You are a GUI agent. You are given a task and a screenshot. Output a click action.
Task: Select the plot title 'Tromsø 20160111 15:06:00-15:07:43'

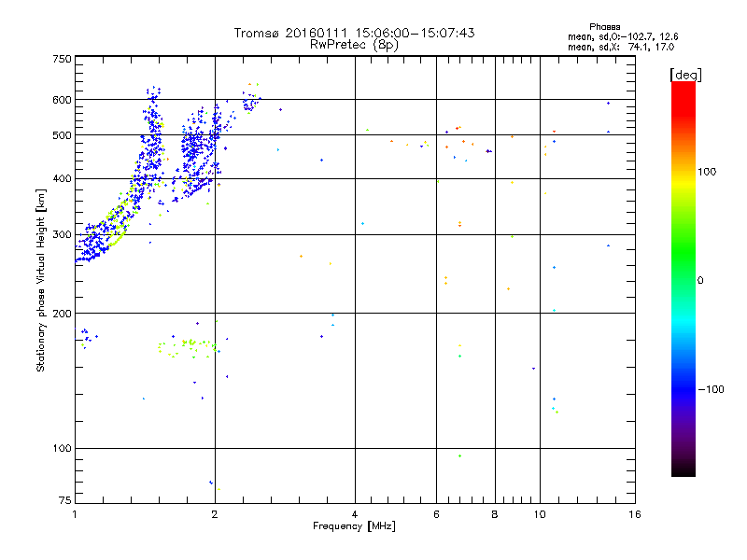(x=354, y=33)
